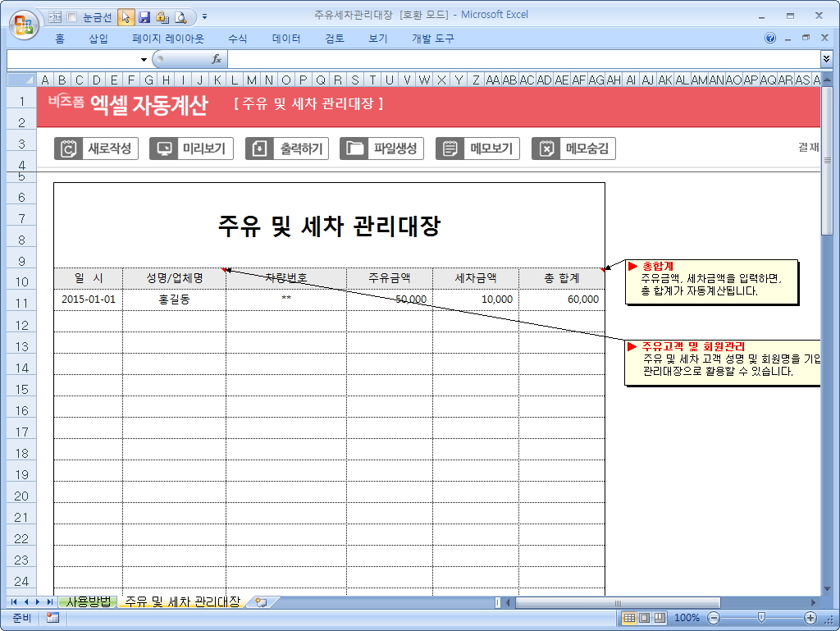Expand the Quick Access Toolbar customize arrow
The width and height of the screenshot is (840, 631).
(204, 17)
